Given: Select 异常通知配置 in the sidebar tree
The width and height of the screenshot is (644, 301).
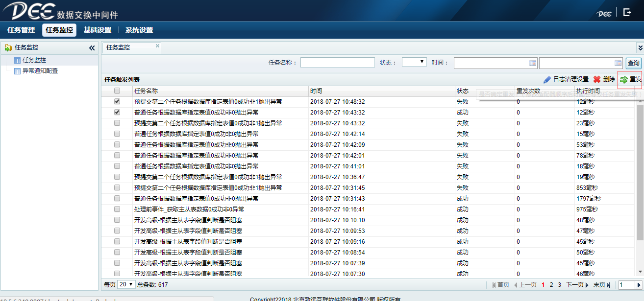Looking at the screenshot, I should click(40, 71).
